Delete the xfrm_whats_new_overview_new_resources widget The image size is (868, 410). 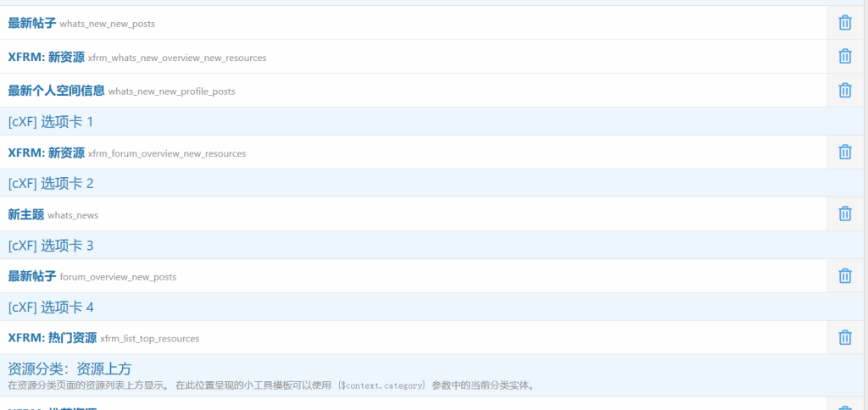click(x=844, y=56)
